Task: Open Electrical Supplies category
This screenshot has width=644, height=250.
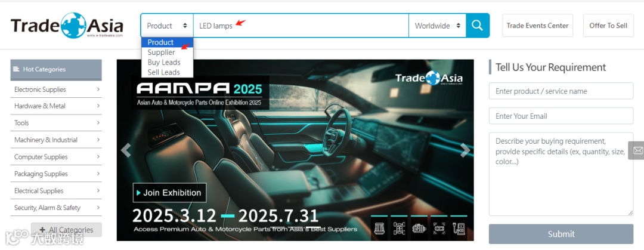Action: point(56,191)
